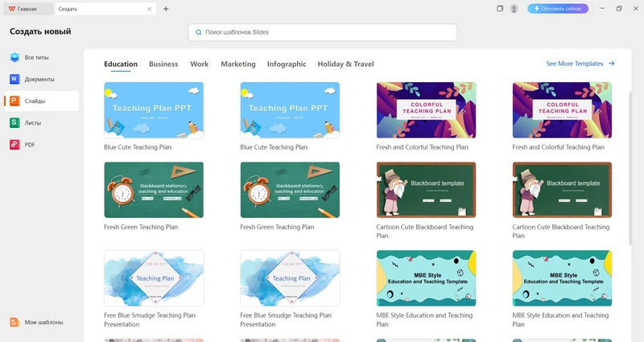The width and height of the screenshot is (644, 342).
Task: Click the magnifier search icon
Action: point(198,32)
